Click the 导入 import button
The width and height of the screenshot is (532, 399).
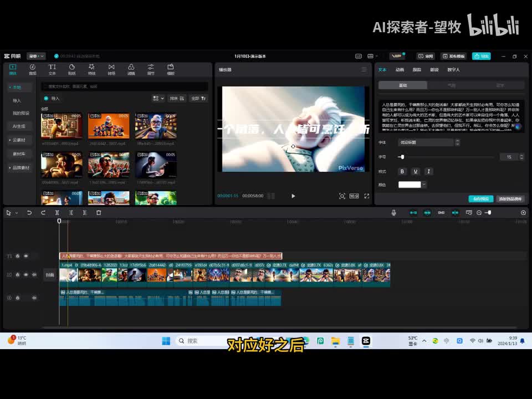(x=52, y=98)
